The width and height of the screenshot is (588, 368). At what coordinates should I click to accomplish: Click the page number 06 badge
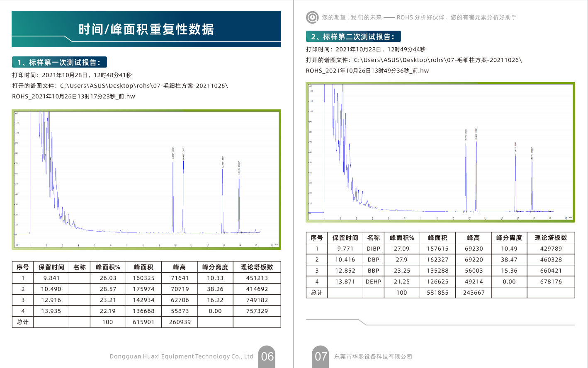point(267,356)
